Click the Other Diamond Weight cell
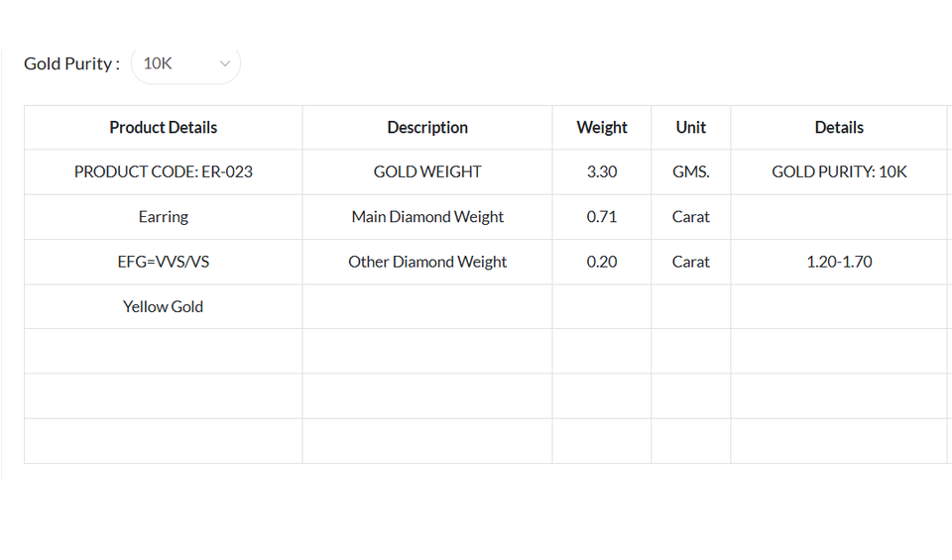Image resolution: width=952 pixels, height=560 pixels. click(x=427, y=262)
